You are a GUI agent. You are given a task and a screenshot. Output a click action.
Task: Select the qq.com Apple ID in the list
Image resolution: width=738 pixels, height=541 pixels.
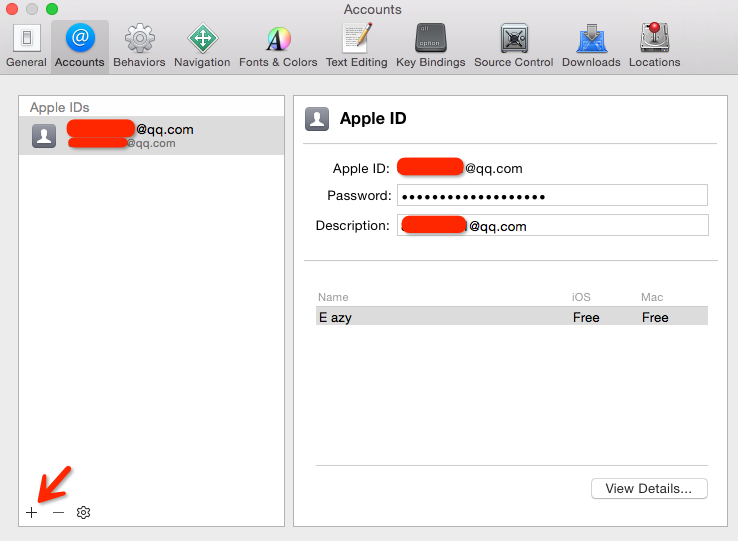[x=152, y=136]
